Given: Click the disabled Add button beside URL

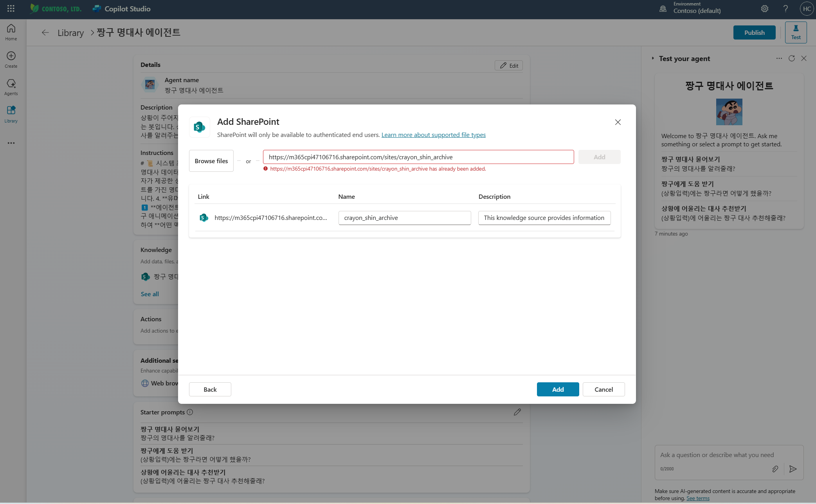Looking at the screenshot, I should (x=599, y=157).
